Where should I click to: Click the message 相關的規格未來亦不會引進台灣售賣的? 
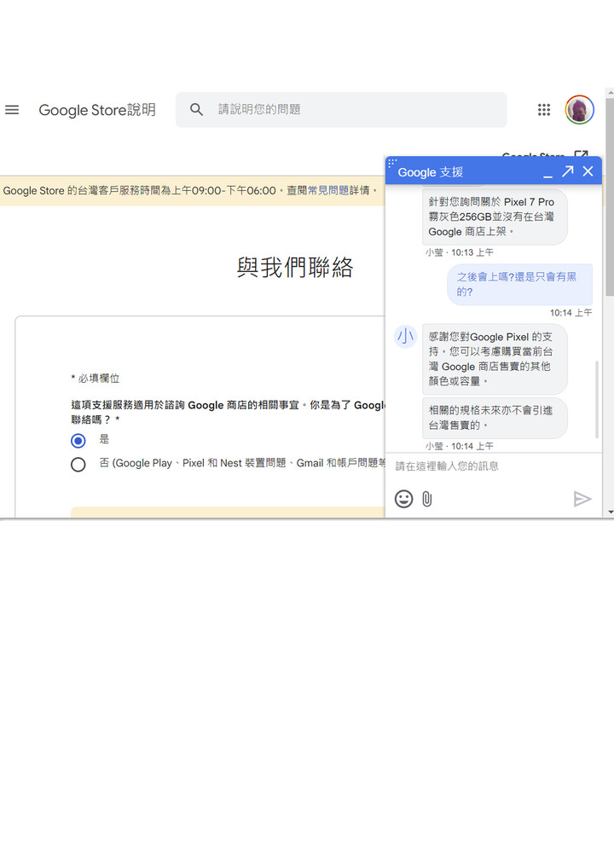(495, 418)
